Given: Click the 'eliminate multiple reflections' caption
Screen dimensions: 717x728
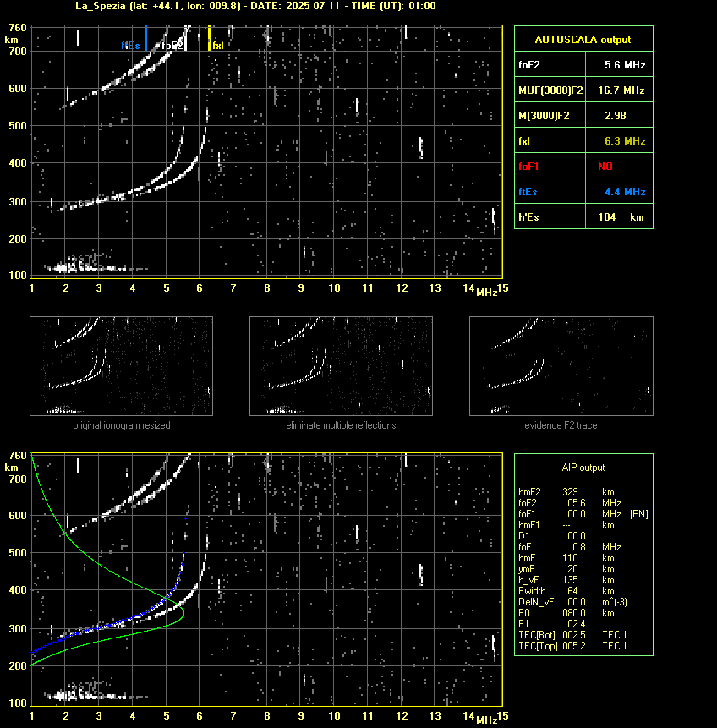Looking at the screenshot, I should (341, 425).
